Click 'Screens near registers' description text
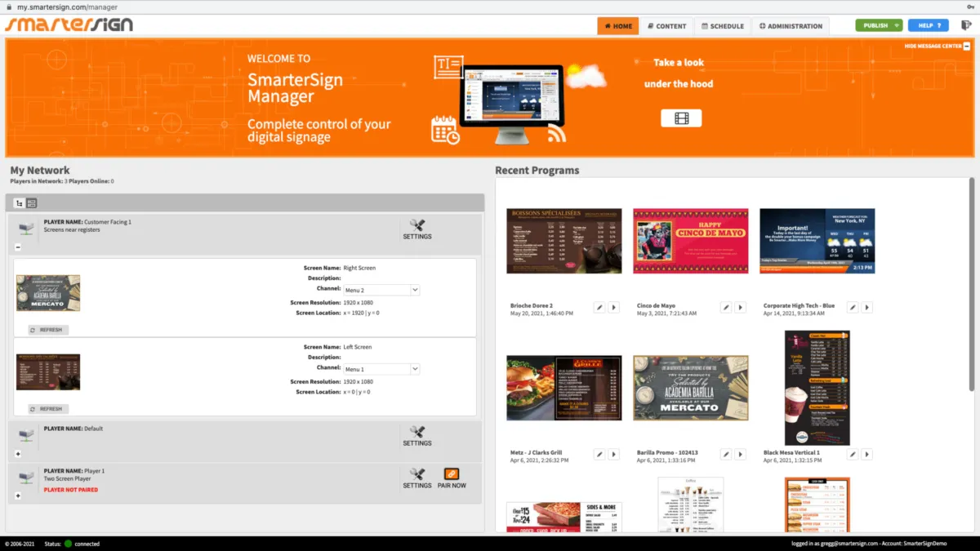This screenshot has width=980, height=551. pyautogui.click(x=73, y=230)
